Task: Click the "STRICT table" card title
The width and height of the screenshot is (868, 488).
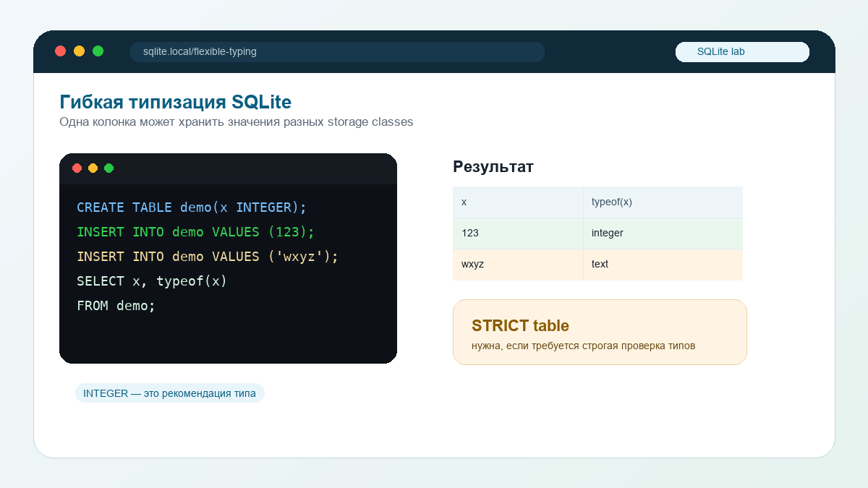Action: [520, 325]
